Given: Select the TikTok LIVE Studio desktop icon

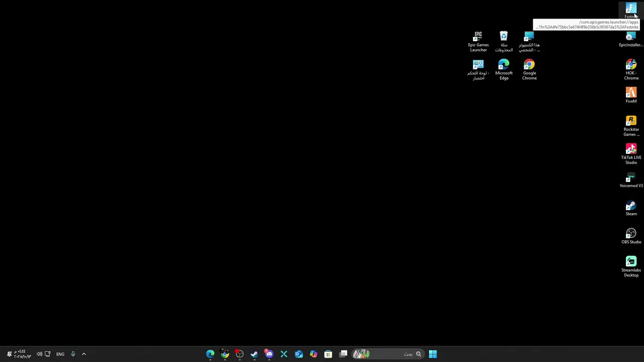Looking at the screenshot, I should click(631, 154).
